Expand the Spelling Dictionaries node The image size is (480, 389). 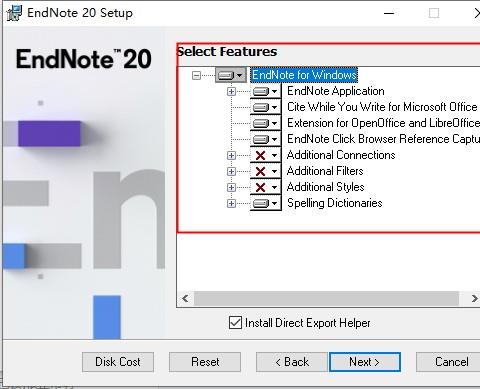(231, 203)
